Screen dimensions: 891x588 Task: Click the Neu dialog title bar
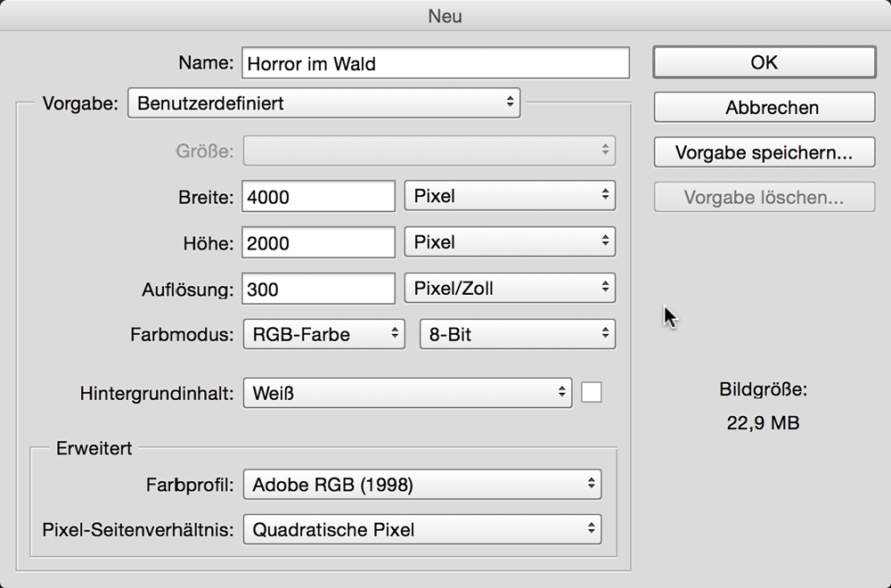[x=445, y=16]
